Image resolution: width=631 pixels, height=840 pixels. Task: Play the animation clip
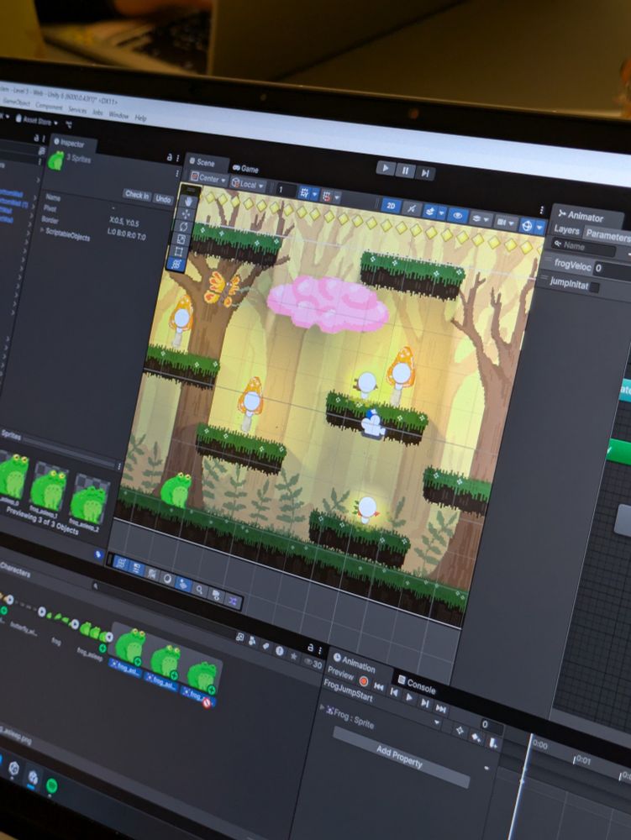click(409, 697)
